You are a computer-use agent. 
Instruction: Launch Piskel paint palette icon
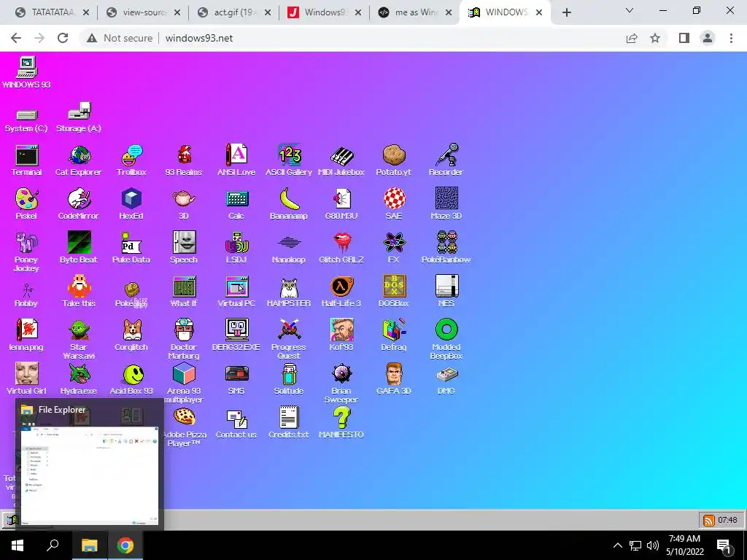tap(27, 204)
